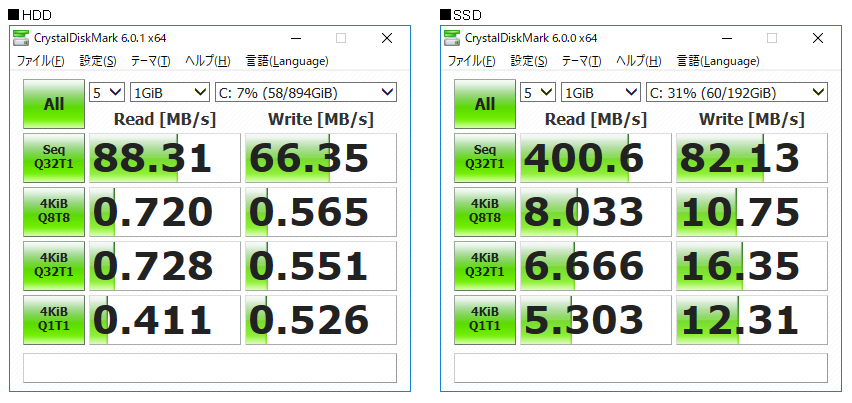Open ファイル(F) menu in SSD window

(472, 61)
